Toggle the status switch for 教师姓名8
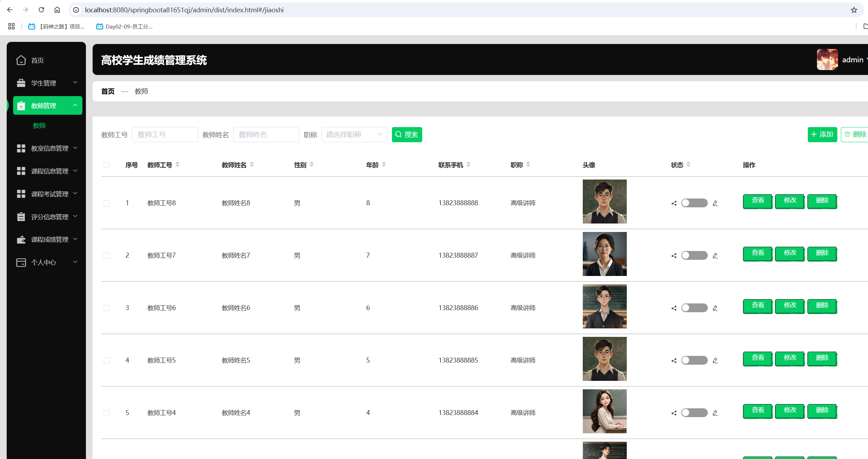Image resolution: width=868 pixels, height=459 pixels. (694, 203)
